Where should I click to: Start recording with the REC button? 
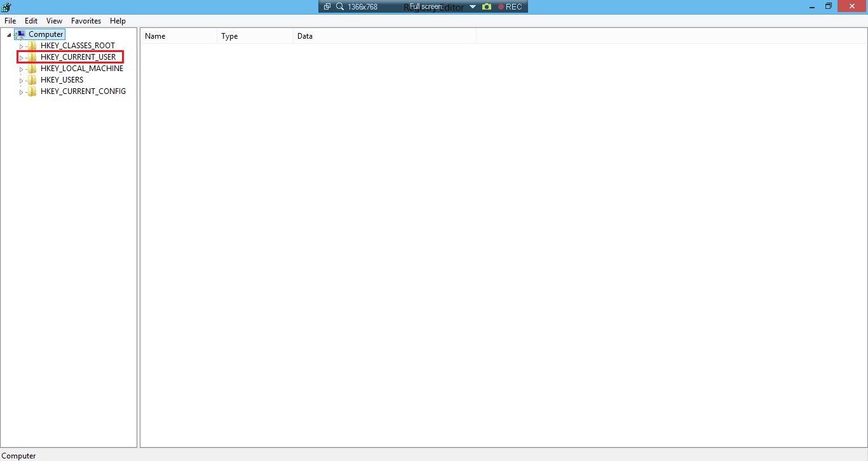(510, 7)
